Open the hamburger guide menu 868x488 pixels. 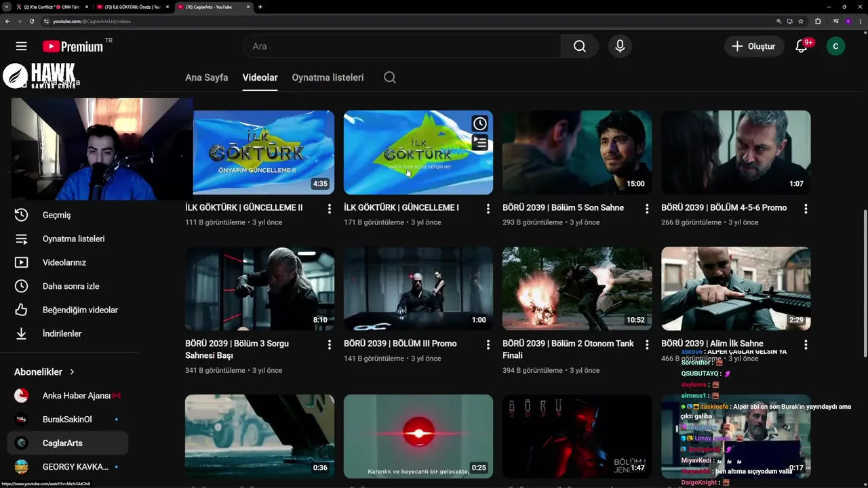point(22,46)
